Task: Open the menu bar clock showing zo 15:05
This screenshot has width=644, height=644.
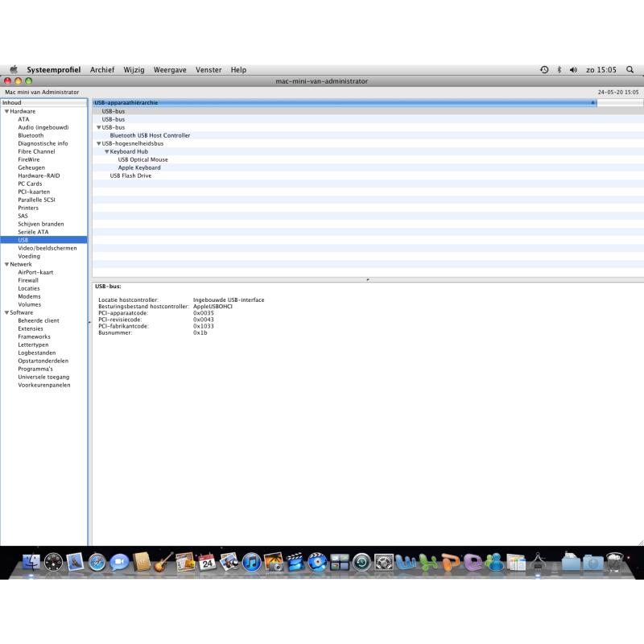Action: point(601,70)
